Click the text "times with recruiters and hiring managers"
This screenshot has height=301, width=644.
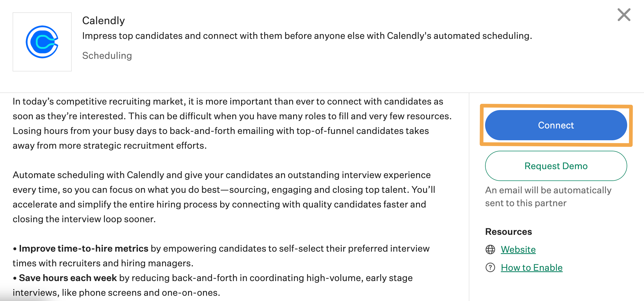point(103,263)
